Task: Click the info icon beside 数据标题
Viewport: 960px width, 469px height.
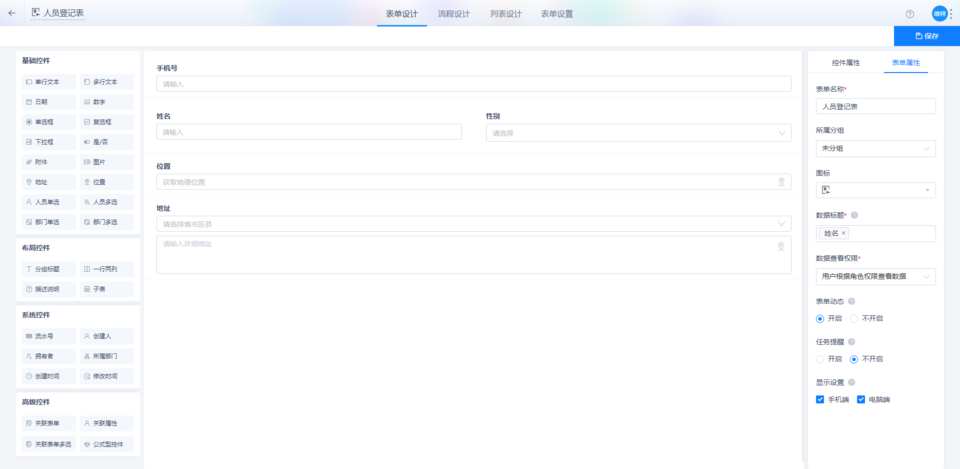Action: tap(855, 216)
